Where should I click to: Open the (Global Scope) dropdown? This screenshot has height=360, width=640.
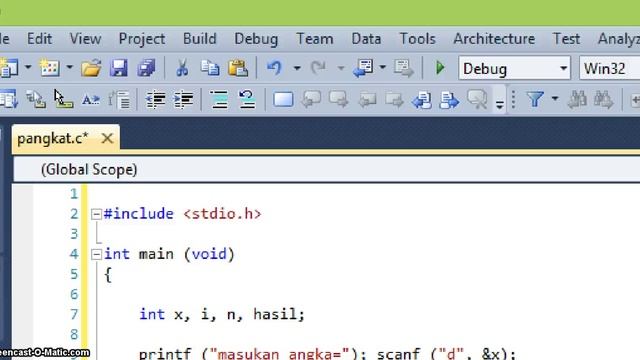[x=327, y=169]
